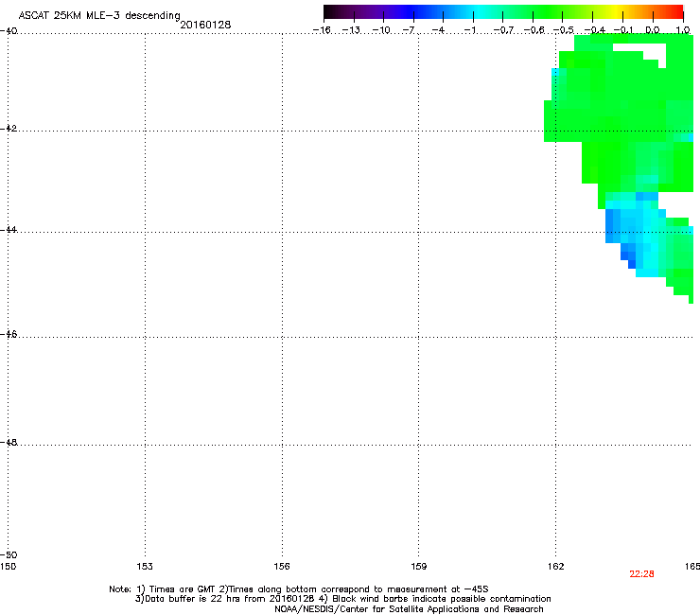Click the -10 color bar label
This screenshot has width=700, height=615.
(x=381, y=30)
